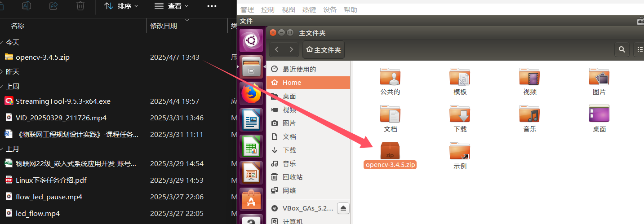
Task: Select opencv-3.4.5.zip in Explorer list
Action: tap(118, 57)
